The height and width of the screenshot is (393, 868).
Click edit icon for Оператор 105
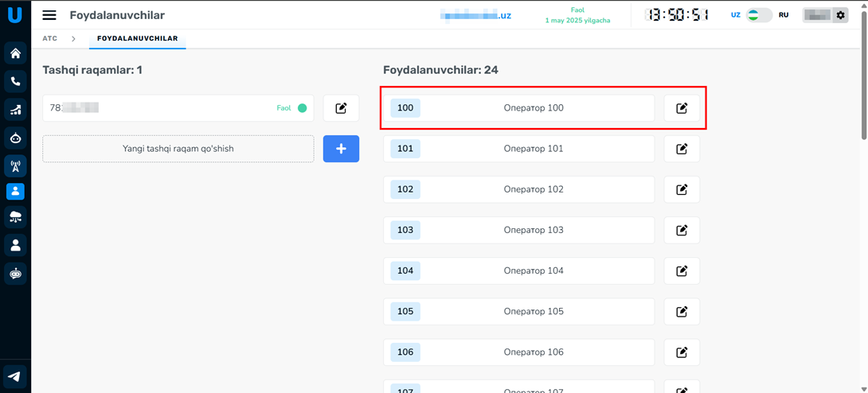(682, 312)
